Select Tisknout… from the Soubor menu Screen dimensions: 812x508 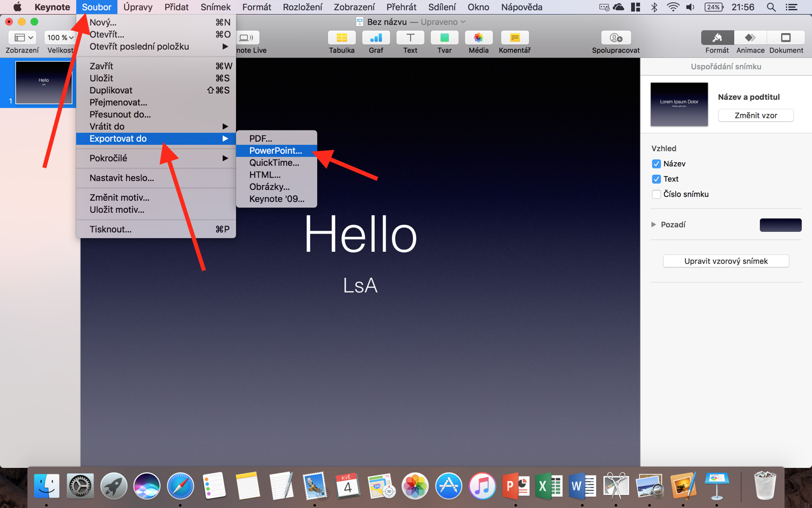click(110, 229)
